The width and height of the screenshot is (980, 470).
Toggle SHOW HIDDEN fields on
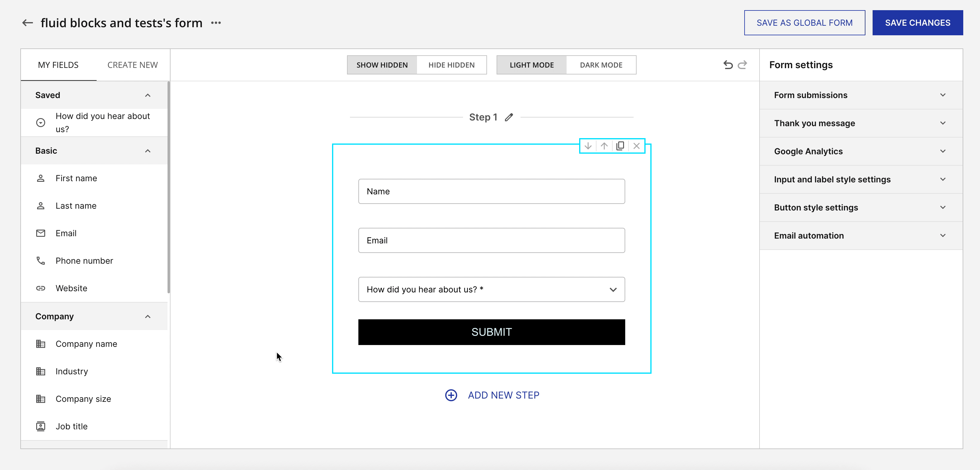(x=382, y=65)
